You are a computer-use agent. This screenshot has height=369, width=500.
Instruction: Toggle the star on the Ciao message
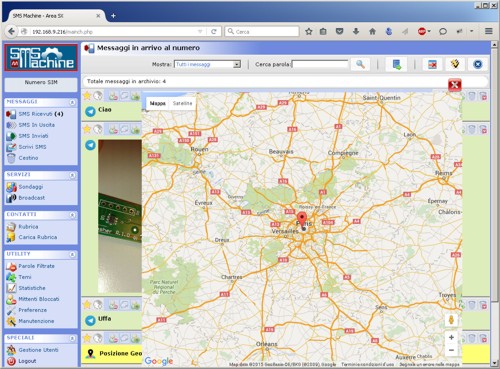click(x=87, y=96)
